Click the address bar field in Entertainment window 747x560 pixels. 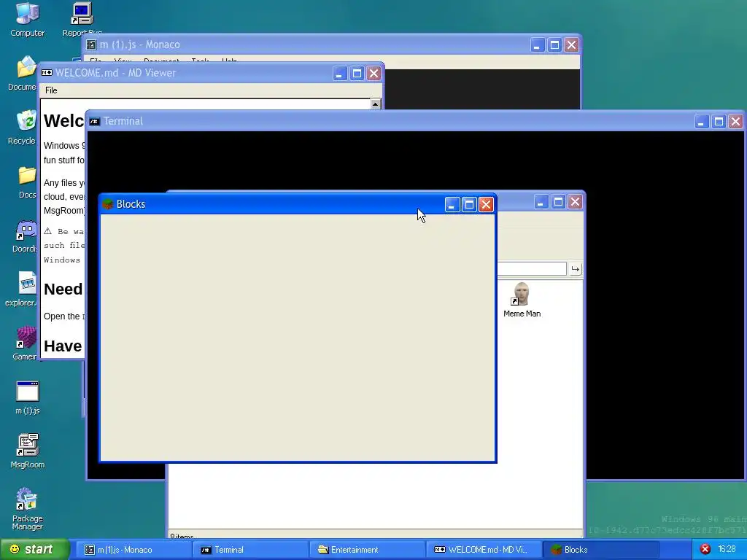(x=532, y=268)
